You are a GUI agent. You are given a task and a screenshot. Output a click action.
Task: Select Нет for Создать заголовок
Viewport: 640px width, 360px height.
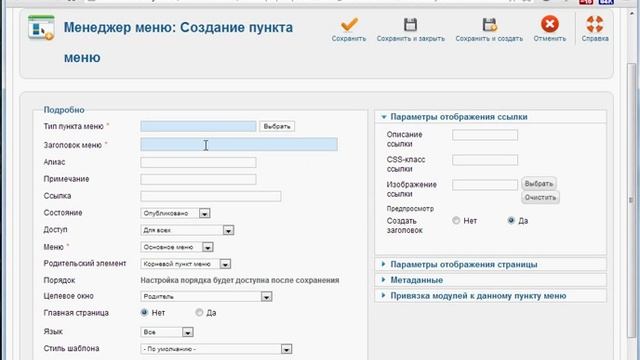tap(456, 220)
